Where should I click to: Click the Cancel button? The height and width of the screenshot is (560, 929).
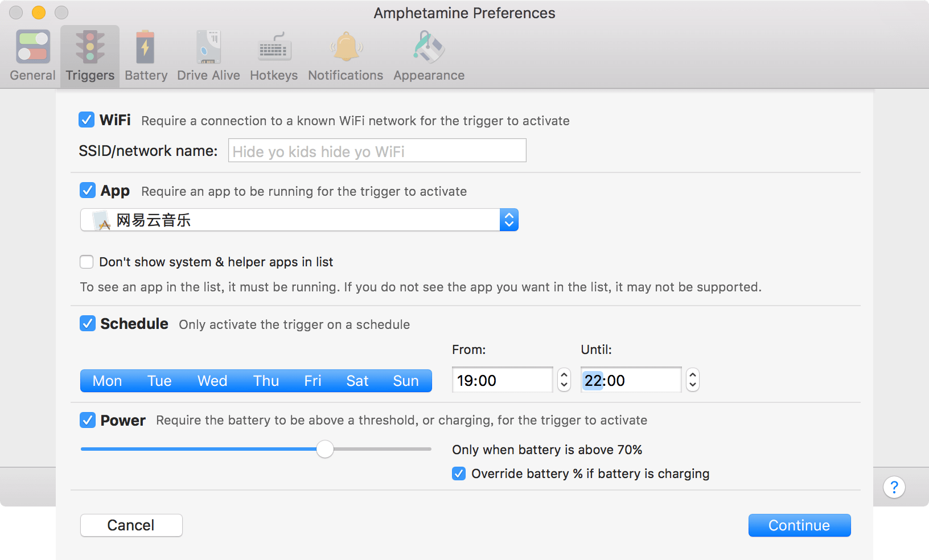[x=131, y=525]
